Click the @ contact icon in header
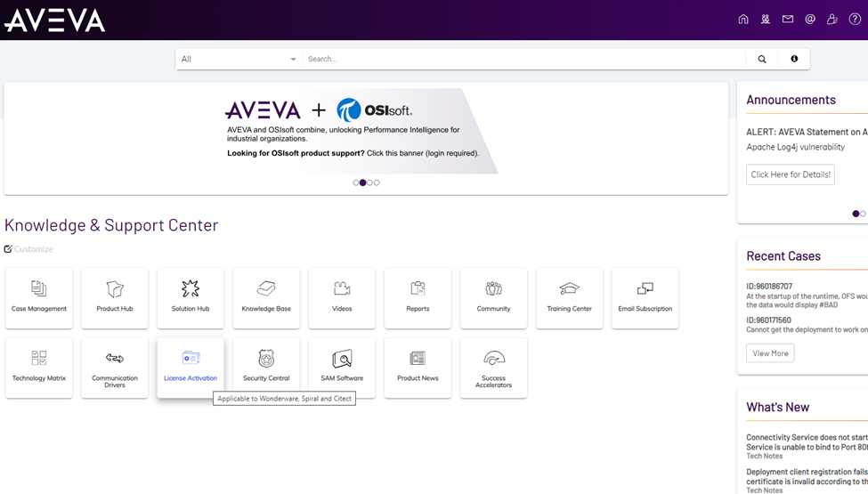 (x=810, y=20)
